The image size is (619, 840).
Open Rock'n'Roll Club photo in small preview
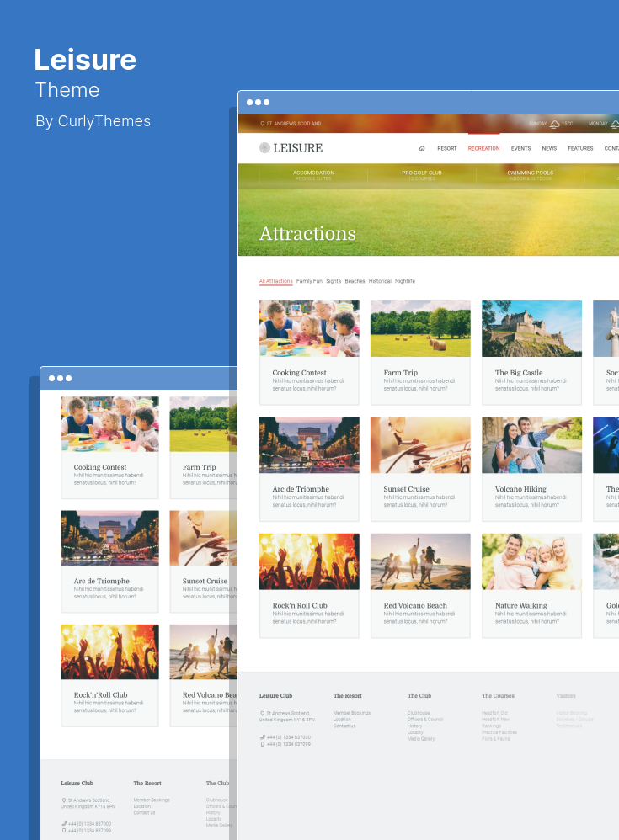[x=109, y=652]
